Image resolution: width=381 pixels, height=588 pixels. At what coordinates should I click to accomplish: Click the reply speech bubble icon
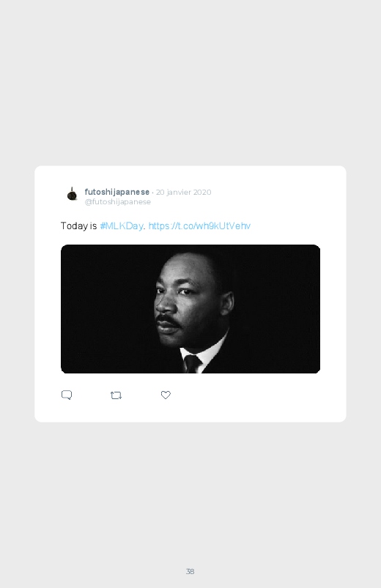(x=67, y=395)
